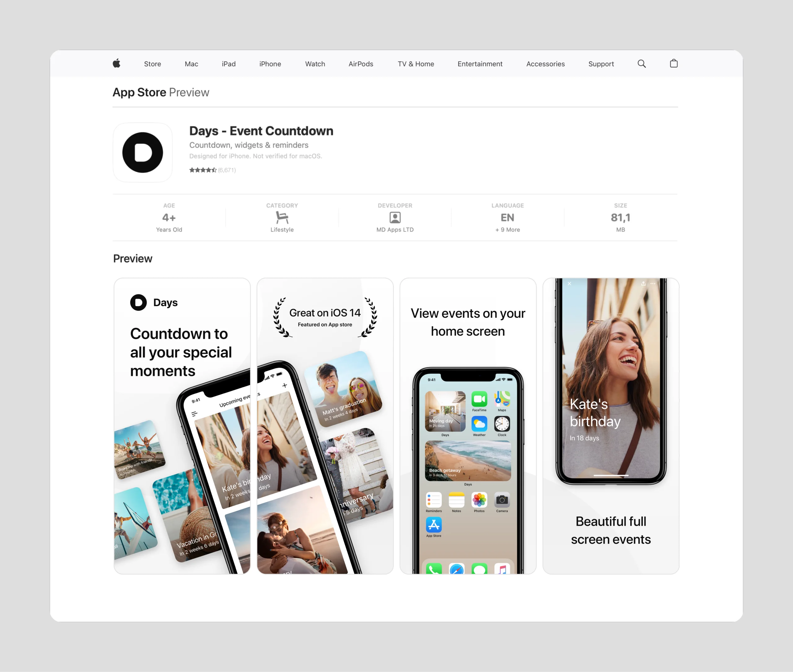Click the + 9 More languages link
The height and width of the screenshot is (672, 793).
click(507, 230)
